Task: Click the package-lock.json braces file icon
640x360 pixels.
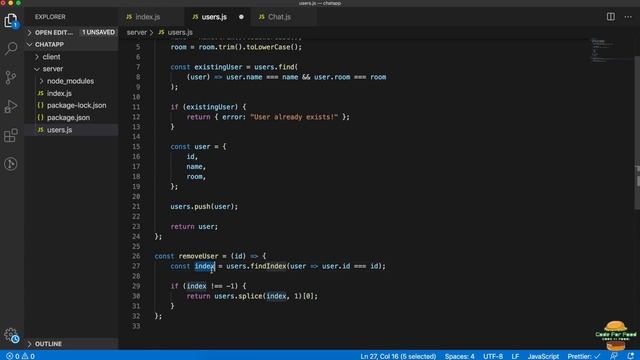Action: [40, 105]
